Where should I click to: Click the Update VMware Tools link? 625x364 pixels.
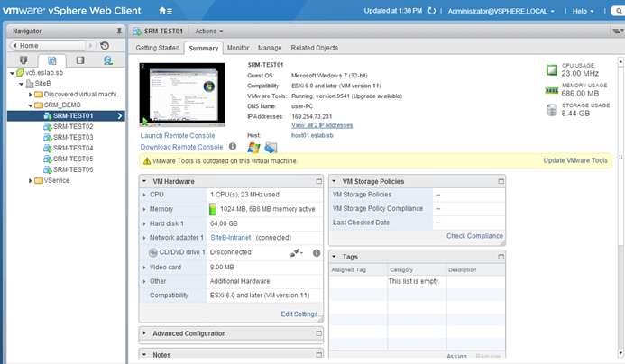(576, 160)
